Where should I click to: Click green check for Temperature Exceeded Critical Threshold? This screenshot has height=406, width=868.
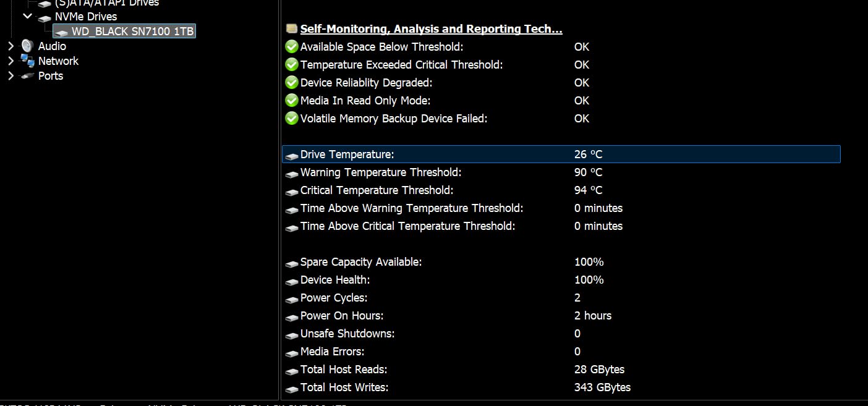[x=292, y=65]
